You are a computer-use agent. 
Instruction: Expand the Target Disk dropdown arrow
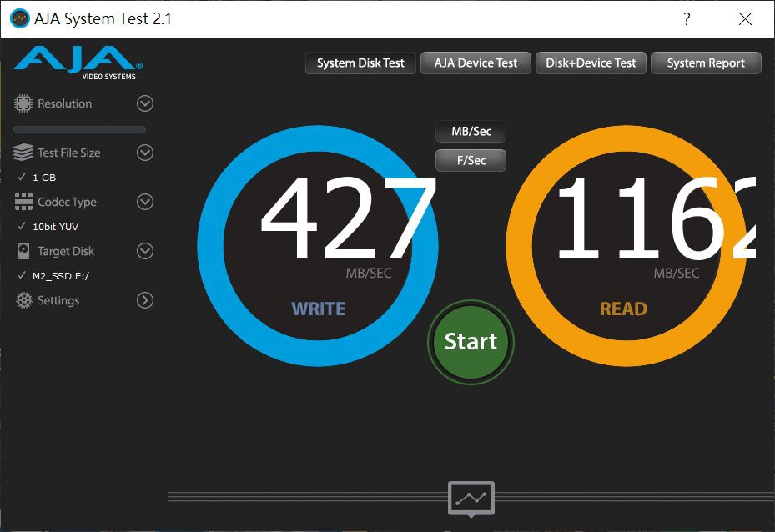pyautogui.click(x=145, y=251)
